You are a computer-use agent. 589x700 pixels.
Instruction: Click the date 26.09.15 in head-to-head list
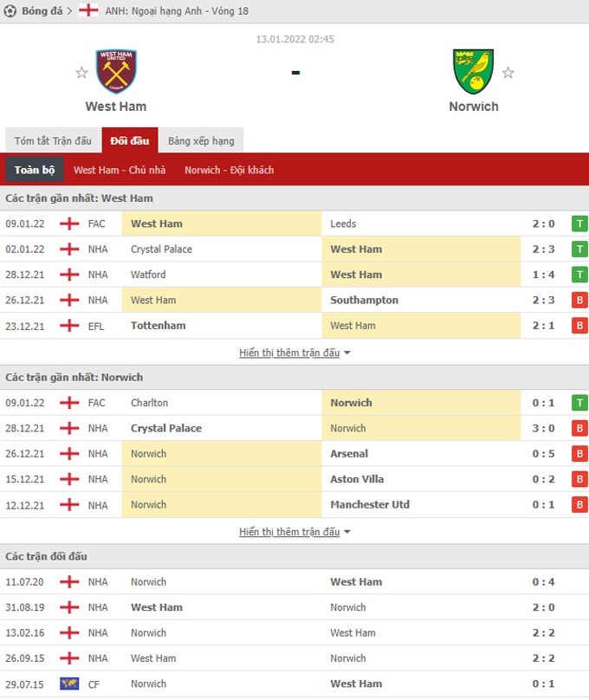pyautogui.click(x=24, y=658)
